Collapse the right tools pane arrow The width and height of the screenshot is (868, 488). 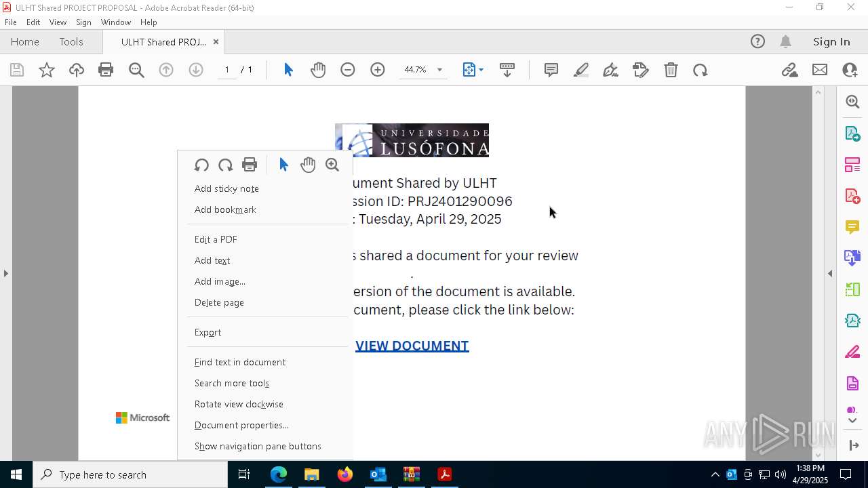pyautogui.click(x=830, y=273)
